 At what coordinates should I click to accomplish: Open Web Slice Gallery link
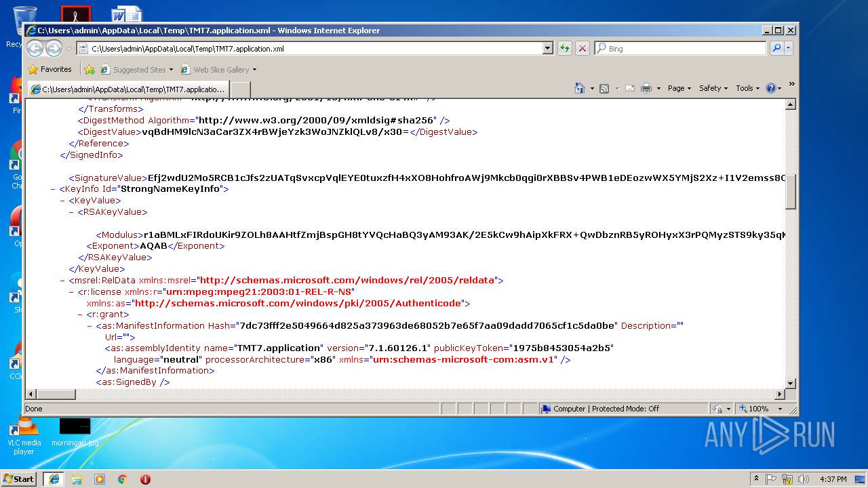(x=218, y=70)
